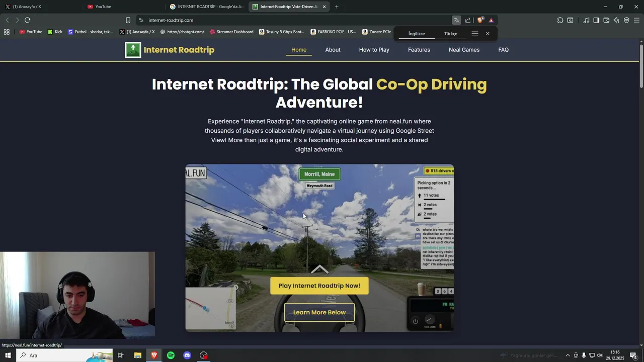Open the Futbol - skorlar bookmark

coord(91,32)
